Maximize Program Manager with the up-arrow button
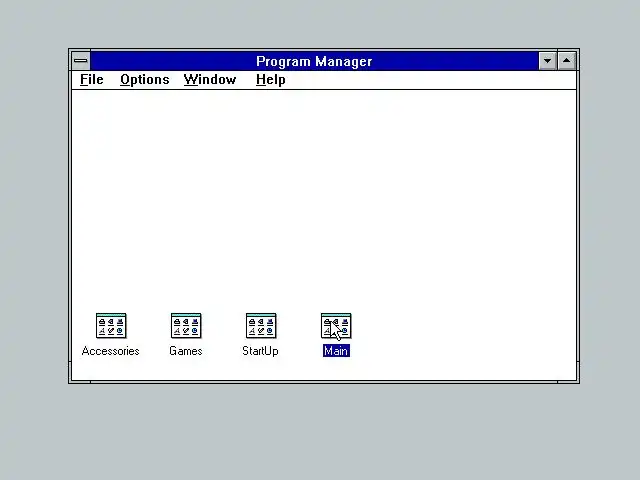This screenshot has width=640, height=480. [x=567, y=61]
